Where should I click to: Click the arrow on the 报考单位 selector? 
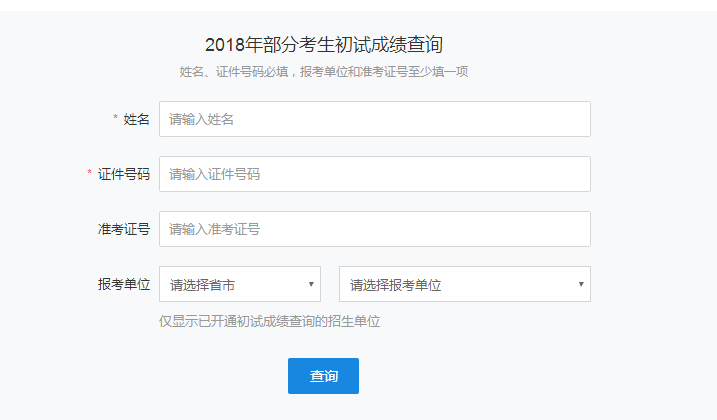pos(581,285)
